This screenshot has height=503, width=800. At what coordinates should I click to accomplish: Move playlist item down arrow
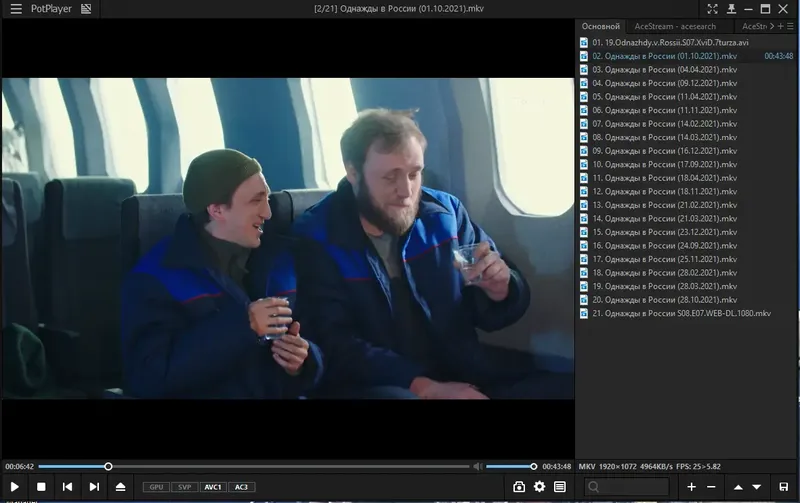[757, 487]
